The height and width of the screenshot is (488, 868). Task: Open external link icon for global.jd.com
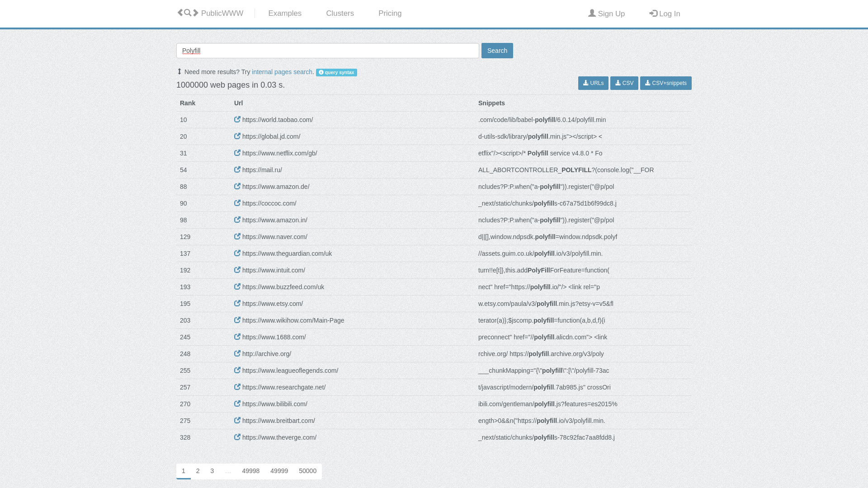(x=237, y=136)
